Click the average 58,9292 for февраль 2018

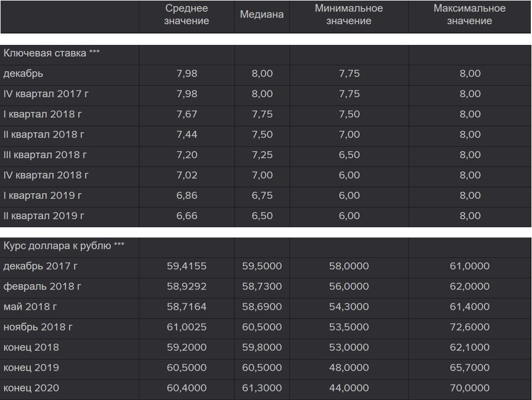pos(186,286)
